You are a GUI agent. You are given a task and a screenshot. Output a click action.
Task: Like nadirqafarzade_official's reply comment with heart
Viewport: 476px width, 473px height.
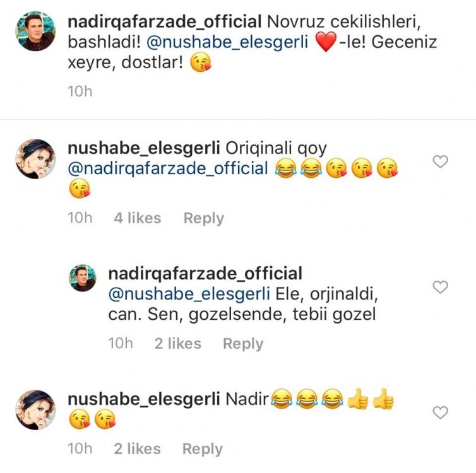tap(441, 288)
